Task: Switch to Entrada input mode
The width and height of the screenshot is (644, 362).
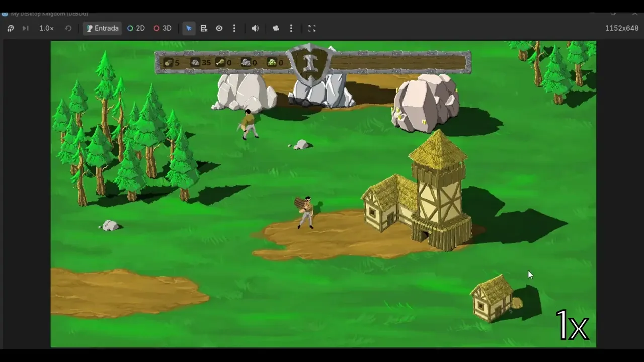Action: (102, 28)
